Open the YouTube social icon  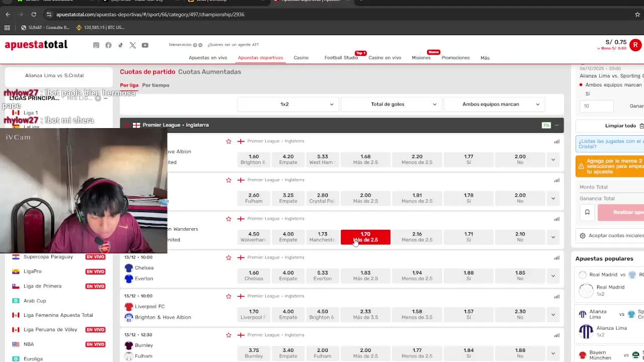pyautogui.click(x=145, y=45)
